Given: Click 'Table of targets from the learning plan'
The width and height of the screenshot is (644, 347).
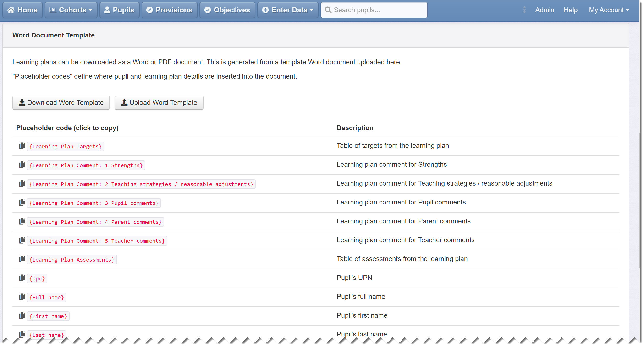Looking at the screenshot, I should point(393,145).
